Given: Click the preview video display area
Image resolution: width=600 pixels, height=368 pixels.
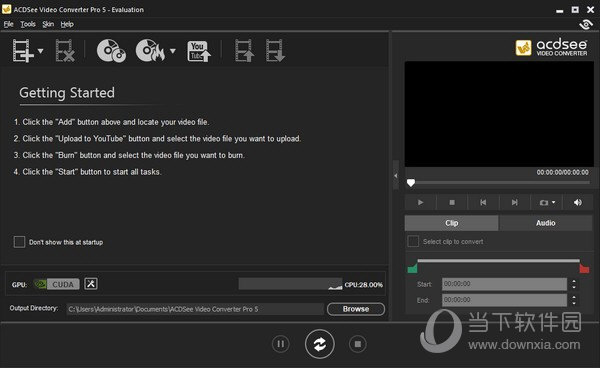Looking at the screenshot, I should pyautogui.click(x=499, y=114).
